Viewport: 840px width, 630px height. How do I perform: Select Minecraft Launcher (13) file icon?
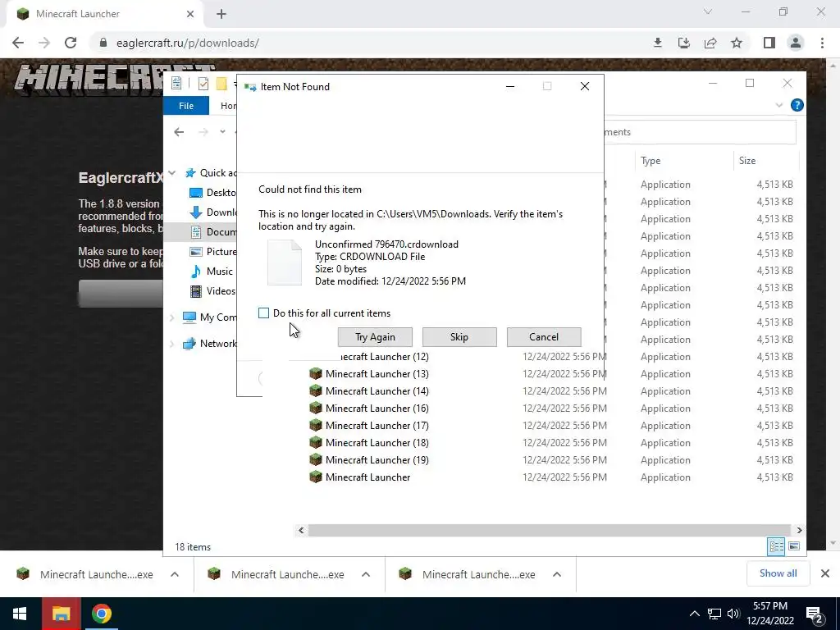tap(316, 373)
